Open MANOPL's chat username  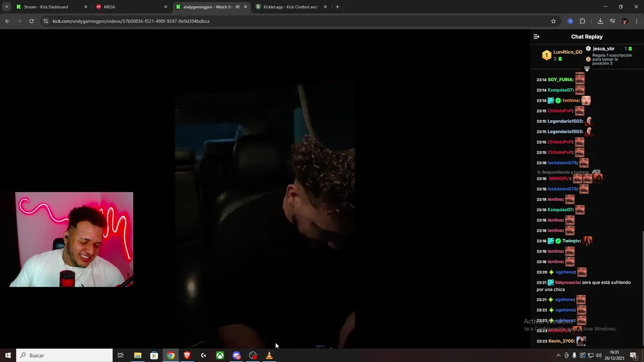(x=559, y=178)
